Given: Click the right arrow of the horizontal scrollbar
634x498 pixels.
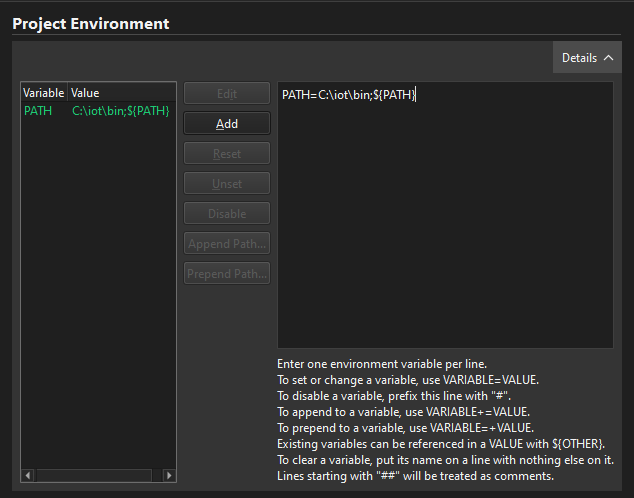Looking at the screenshot, I should [x=169, y=476].
